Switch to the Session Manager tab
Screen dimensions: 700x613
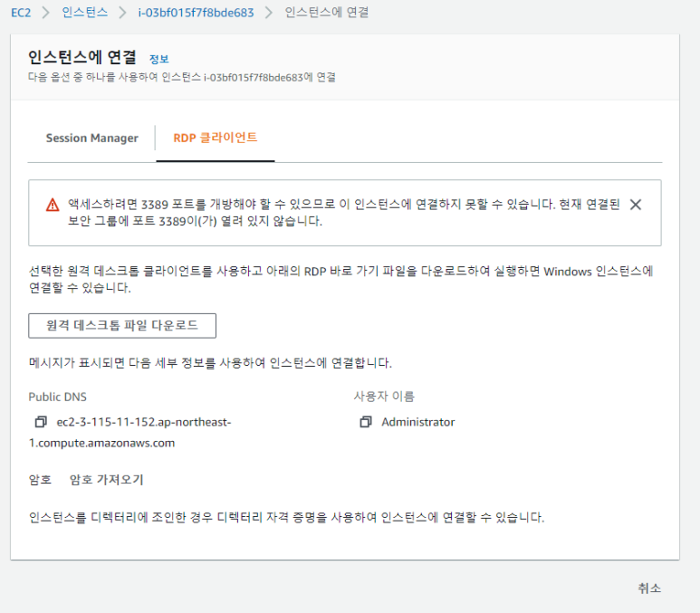pos(92,138)
